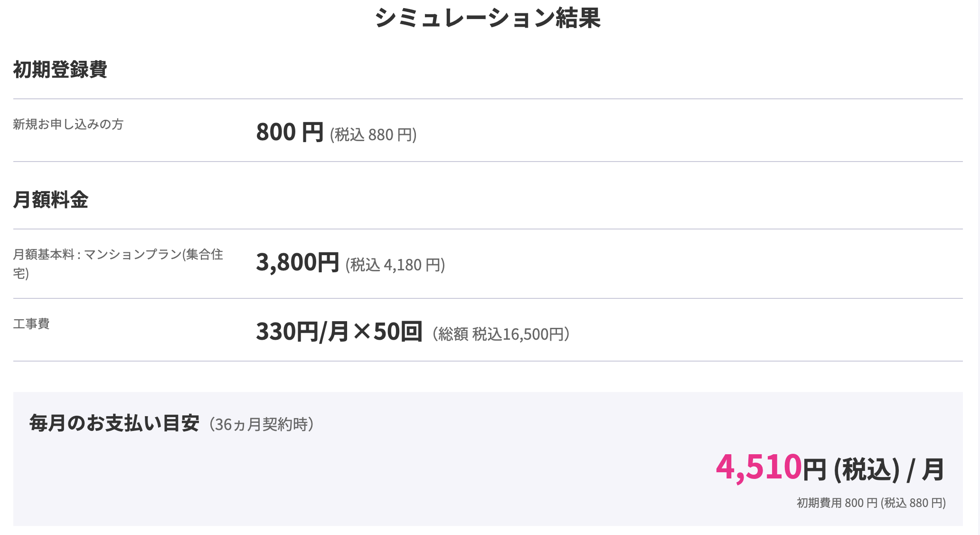Click the 円 (税込) / 月 unit text
980x535 pixels.
[874, 469]
